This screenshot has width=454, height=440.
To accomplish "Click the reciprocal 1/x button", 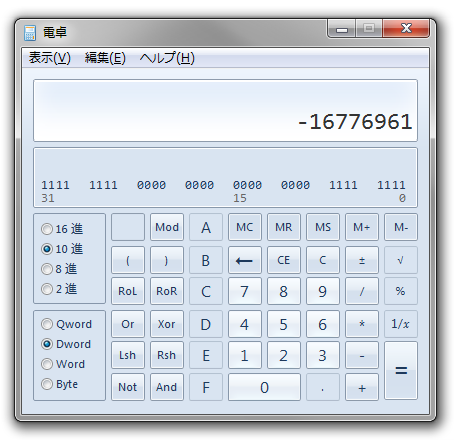I will 401,324.
